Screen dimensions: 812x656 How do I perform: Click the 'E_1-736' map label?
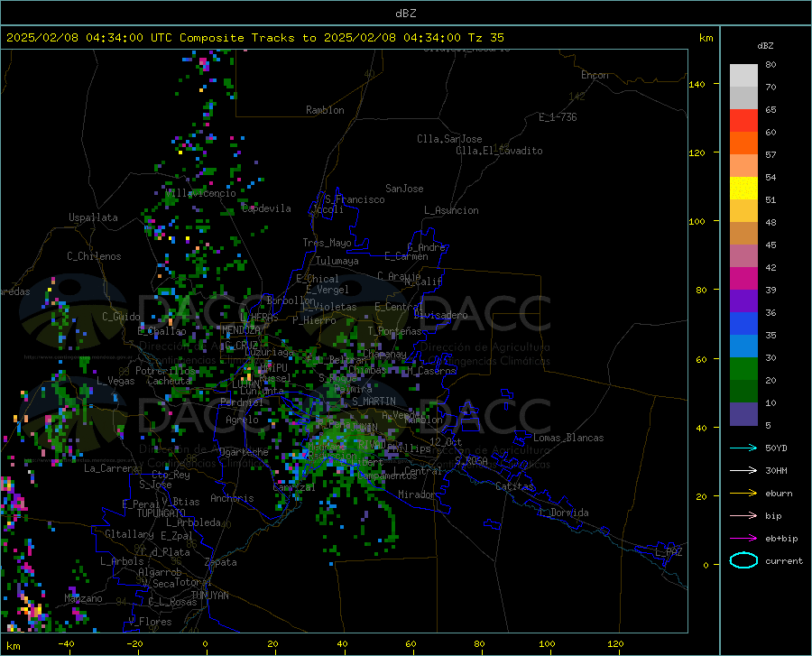(x=558, y=117)
